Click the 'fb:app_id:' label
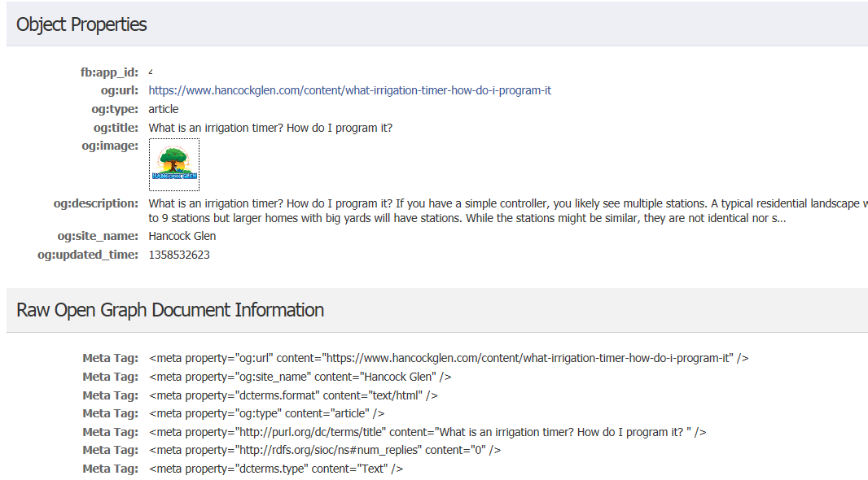The height and width of the screenshot is (480, 868). coord(110,72)
